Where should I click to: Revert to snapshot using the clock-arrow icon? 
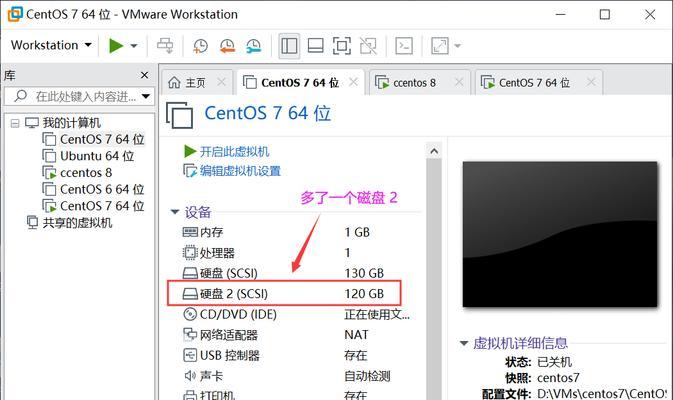point(227,45)
